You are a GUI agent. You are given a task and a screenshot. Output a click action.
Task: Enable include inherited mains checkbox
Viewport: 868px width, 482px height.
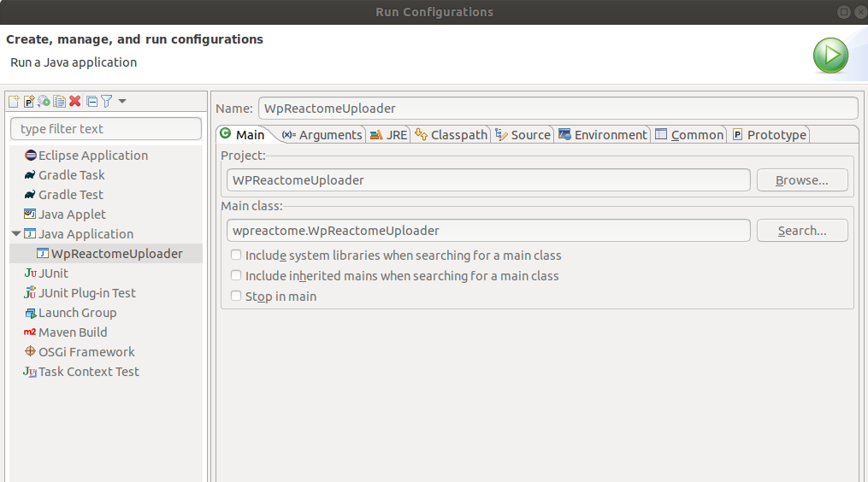(236, 275)
